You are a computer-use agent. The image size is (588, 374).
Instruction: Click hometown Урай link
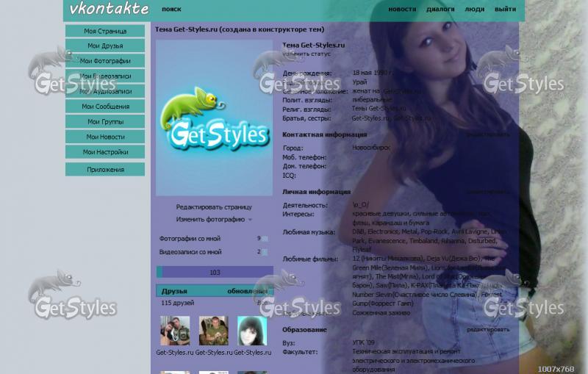click(359, 82)
